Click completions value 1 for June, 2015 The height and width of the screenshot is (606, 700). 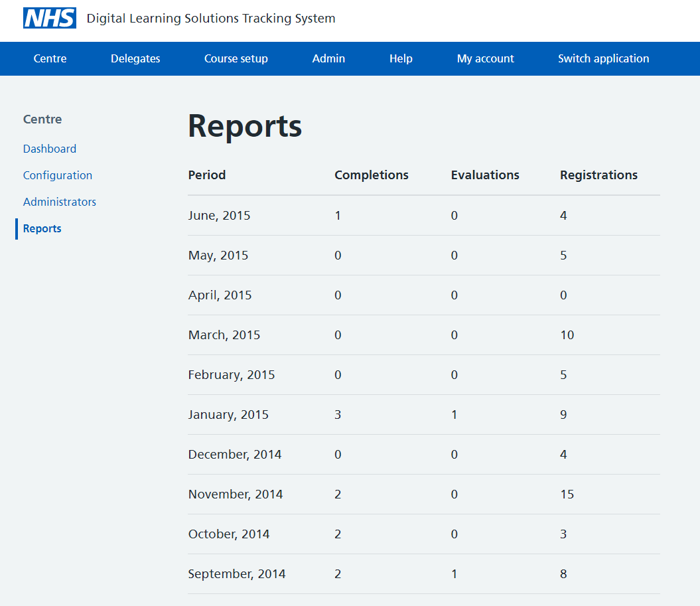(x=338, y=216)
